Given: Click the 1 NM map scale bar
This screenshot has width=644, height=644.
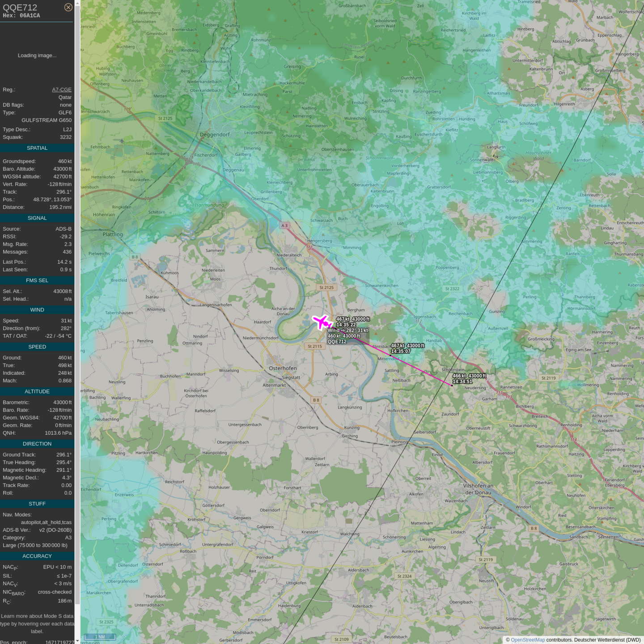Looking at the screenshot, I should pos(99,636).
